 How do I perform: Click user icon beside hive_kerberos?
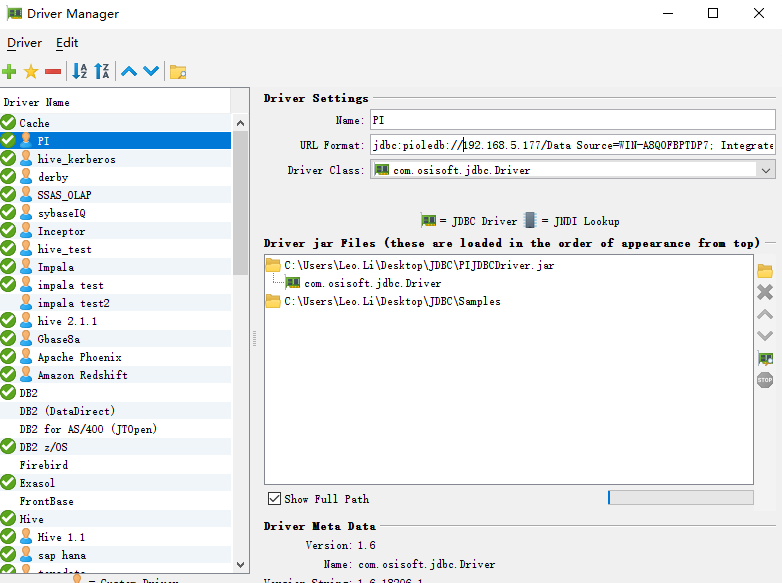pos(26,159)
